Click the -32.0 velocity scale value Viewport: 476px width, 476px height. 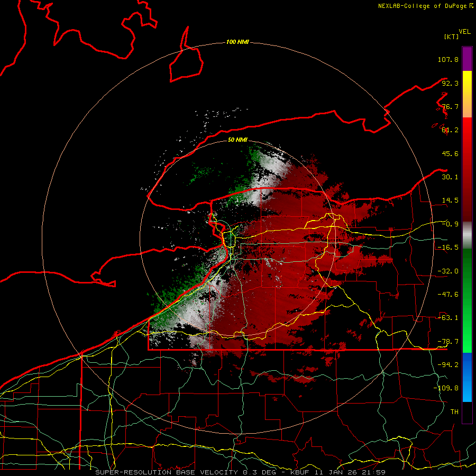448,271
